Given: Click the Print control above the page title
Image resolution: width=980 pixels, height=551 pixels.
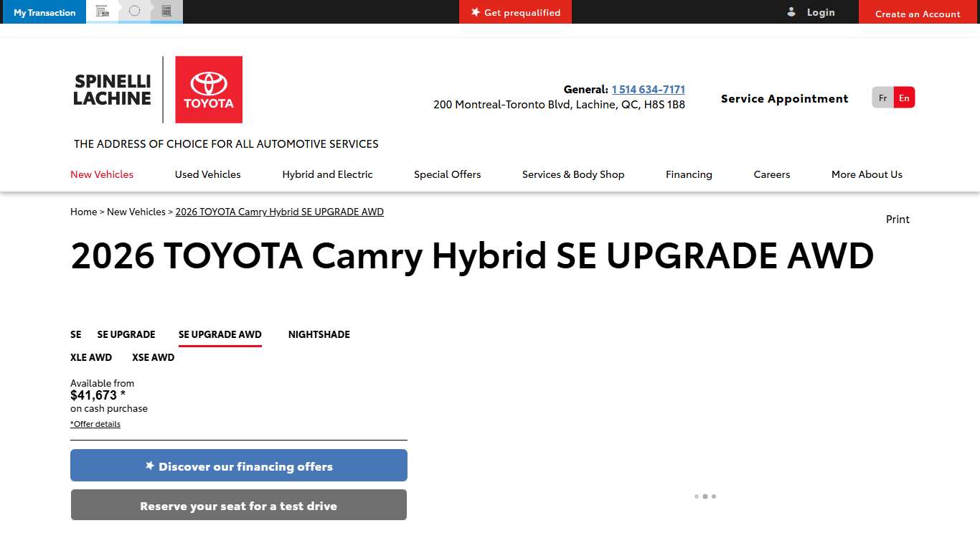Looking at the screenshot, I should click(x=897, y=219).
